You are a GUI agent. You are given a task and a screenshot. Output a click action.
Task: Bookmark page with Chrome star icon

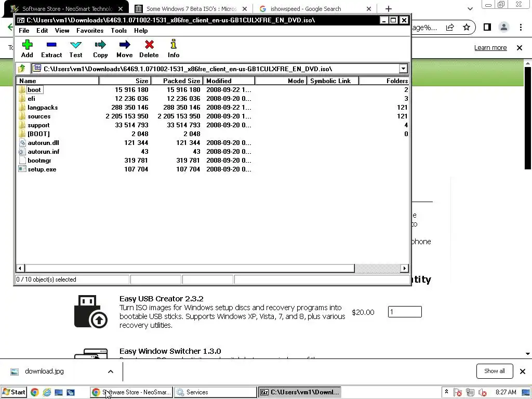(467, 27)
